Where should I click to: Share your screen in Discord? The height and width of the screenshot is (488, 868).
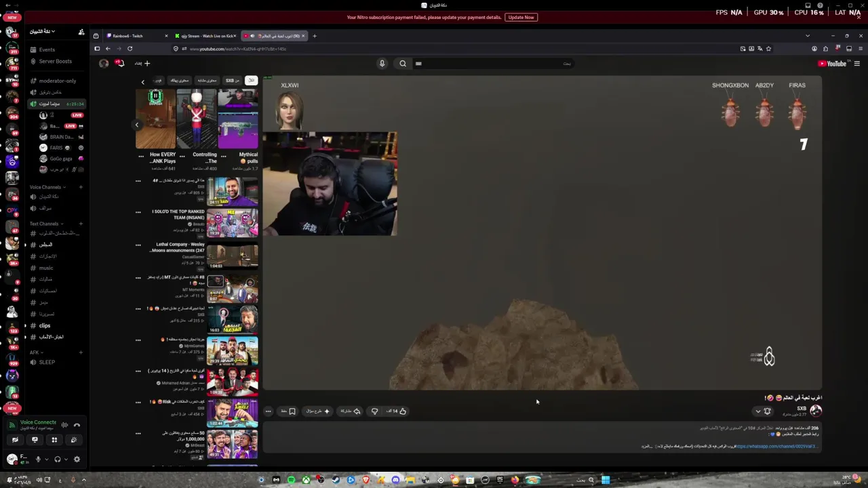pos(35,440)
